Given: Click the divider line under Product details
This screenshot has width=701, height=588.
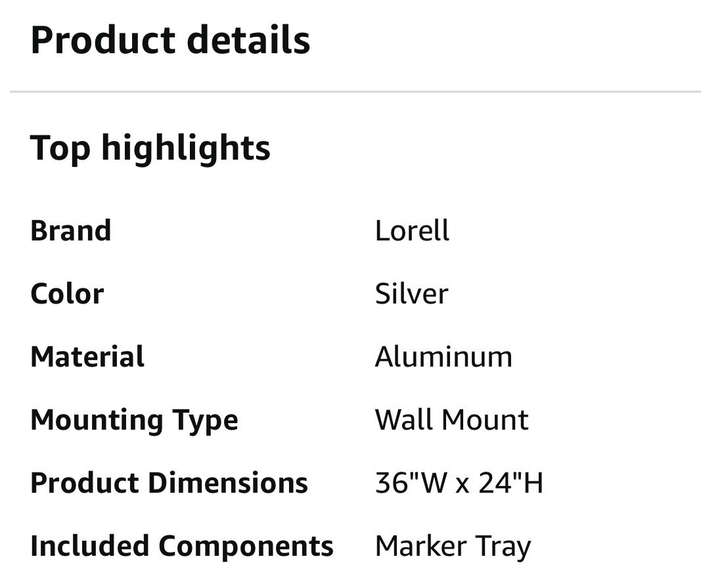Looking at the screenshot, I should (355, 92).
